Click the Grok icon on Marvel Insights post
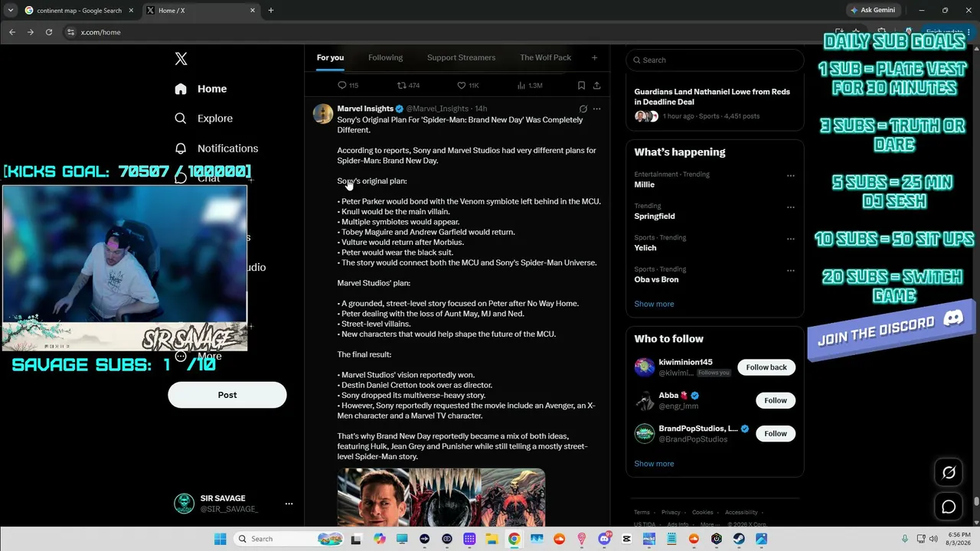 (583, 109)
